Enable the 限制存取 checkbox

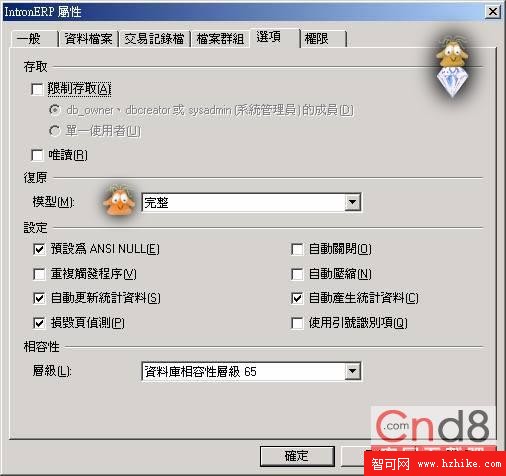(37, 89)
